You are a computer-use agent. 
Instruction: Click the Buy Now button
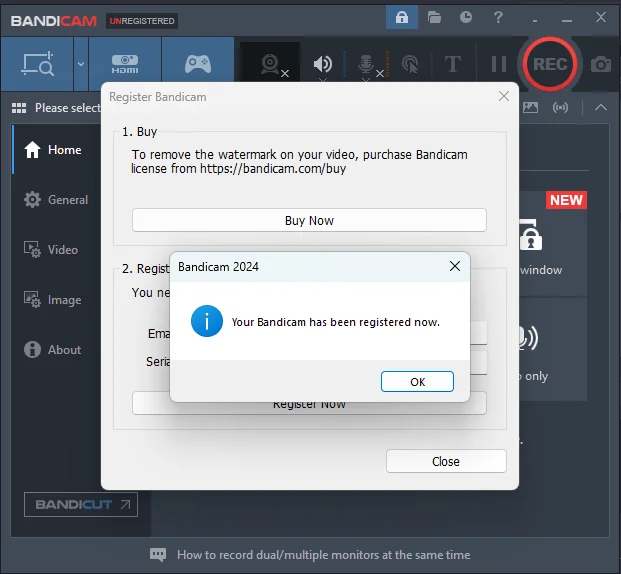(x=309, y=220)
